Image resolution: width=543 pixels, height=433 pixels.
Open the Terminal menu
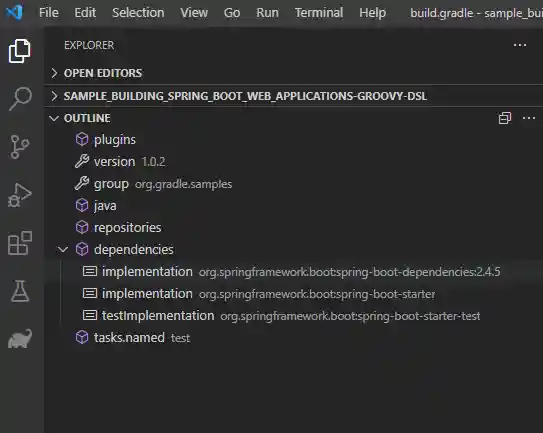(319, 13)
